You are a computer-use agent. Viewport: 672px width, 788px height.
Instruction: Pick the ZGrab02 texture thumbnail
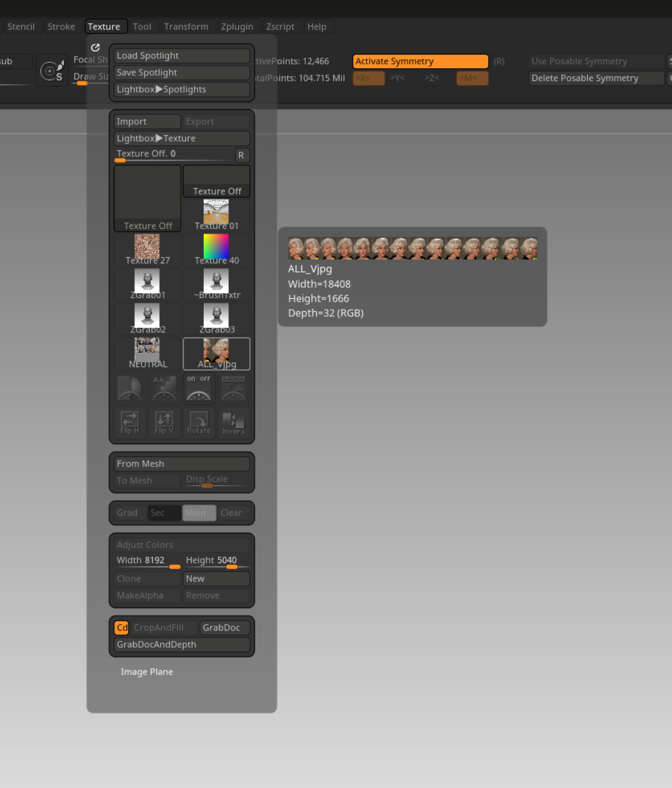tap(148, 319)
